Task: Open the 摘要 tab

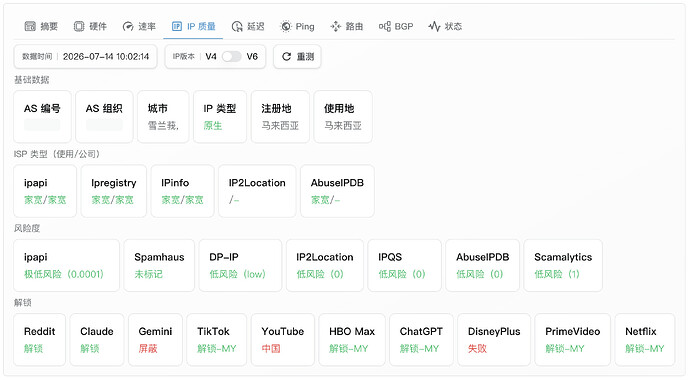Action: click(x=41, y=26)
